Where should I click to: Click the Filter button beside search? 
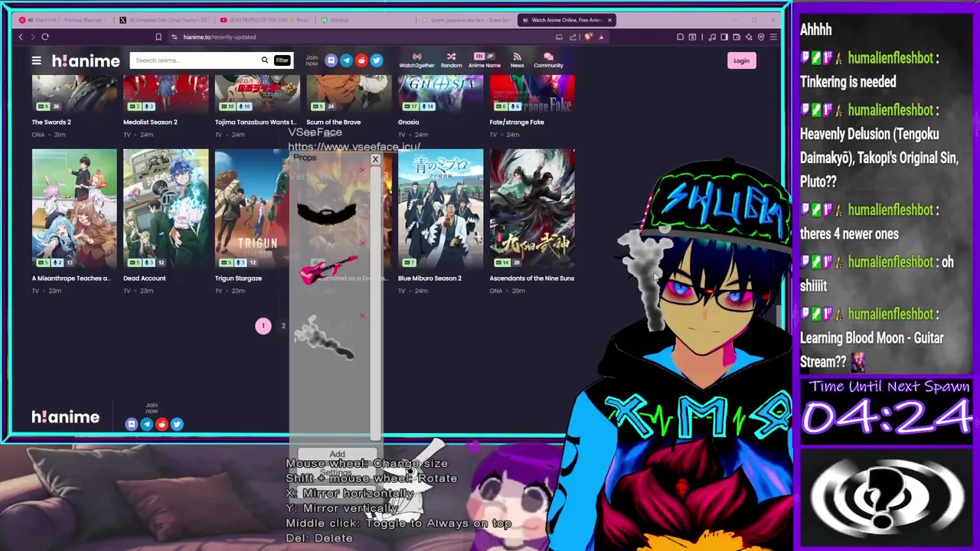[x=282, y=60]
